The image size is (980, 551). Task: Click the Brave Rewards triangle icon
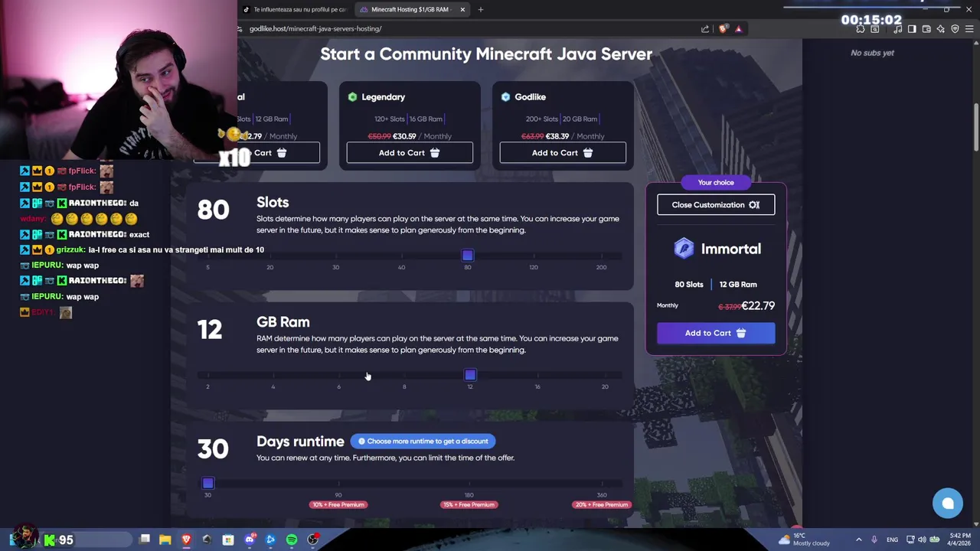(738, 29)
